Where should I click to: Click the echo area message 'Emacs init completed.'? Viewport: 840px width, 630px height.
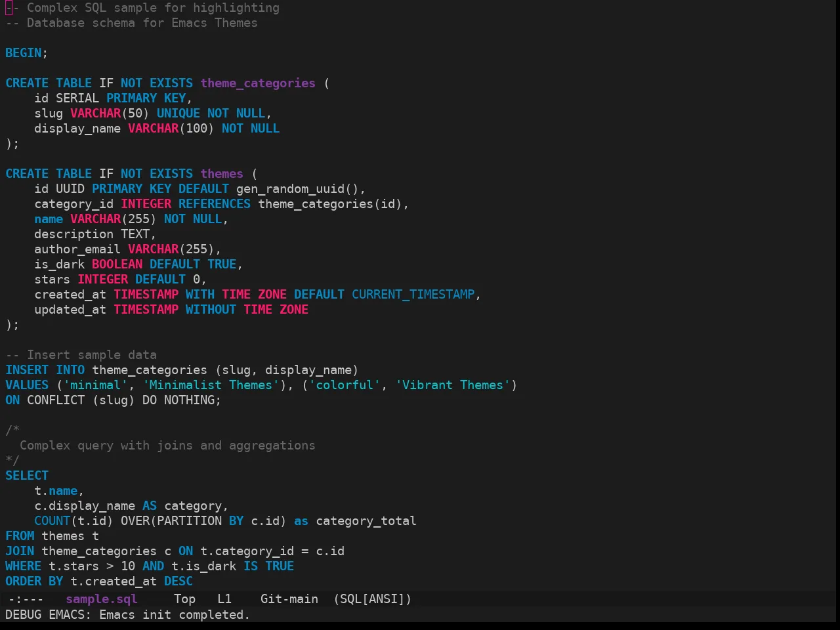[x=175, y=615]
